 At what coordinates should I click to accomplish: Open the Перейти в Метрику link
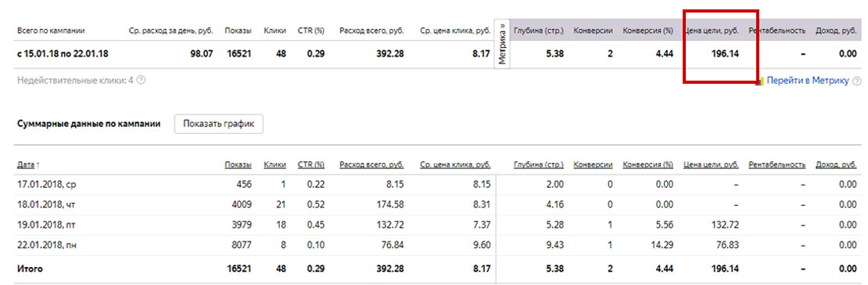coord(808,81)
